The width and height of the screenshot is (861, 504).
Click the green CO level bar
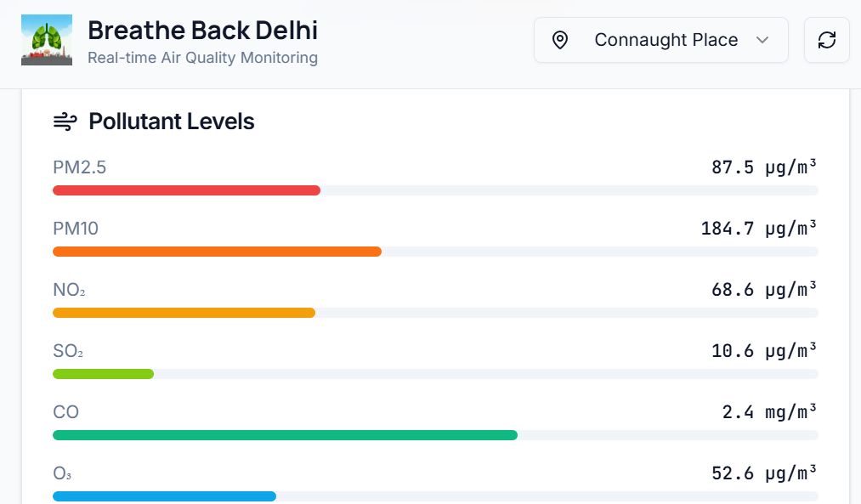[x=285, y=435]
